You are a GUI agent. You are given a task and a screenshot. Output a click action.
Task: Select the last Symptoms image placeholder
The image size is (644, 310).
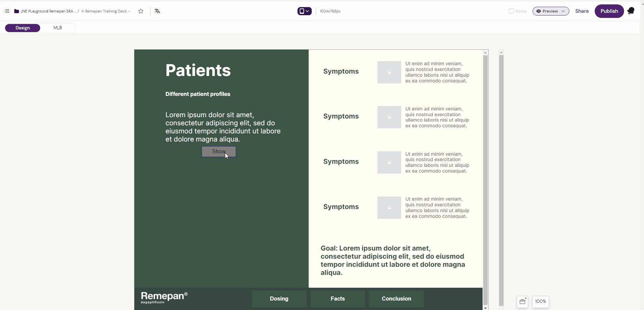[389, 208]
